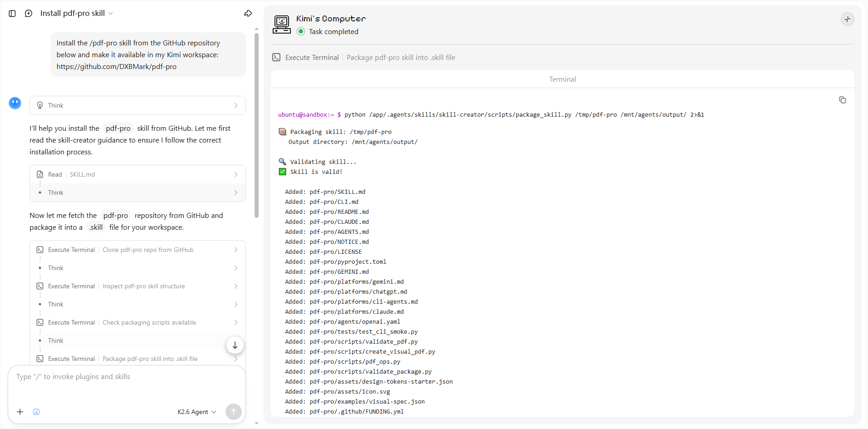Open Package pdf-pro skill step in chat list
This screenshot has height=429, width=868.
(137, 359)
